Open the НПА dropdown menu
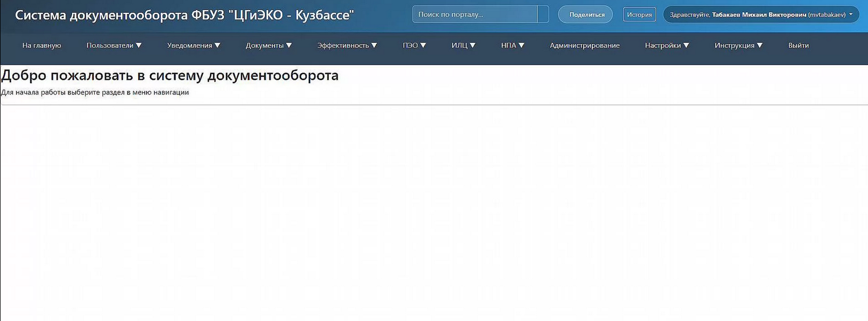This screenshot has height=321, width=868. 512,45
